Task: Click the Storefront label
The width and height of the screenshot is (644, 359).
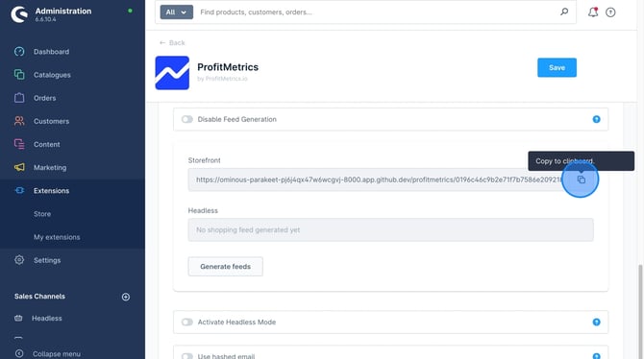Action: 204,160
